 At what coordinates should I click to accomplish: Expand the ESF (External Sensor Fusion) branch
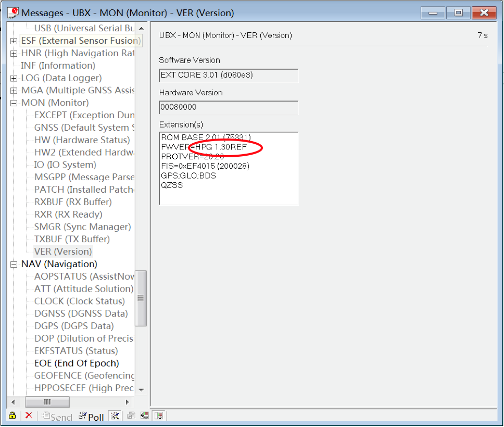pos(14,41)
